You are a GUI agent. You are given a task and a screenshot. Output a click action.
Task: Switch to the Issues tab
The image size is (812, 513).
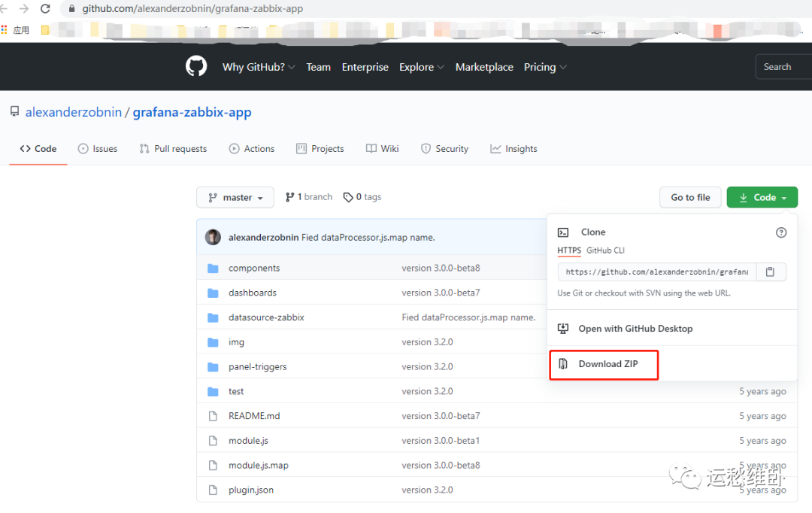[x=97, y=149]
